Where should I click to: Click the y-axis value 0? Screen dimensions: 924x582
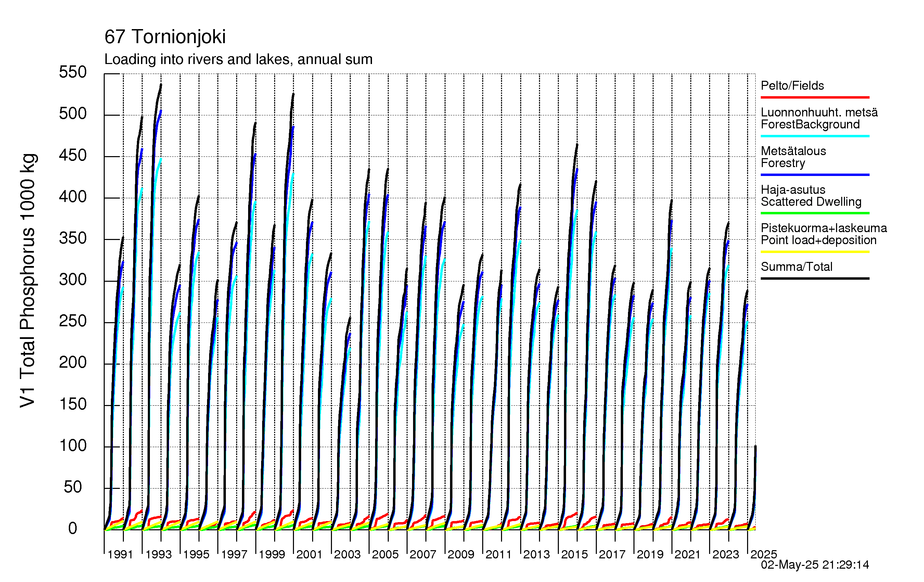tap(73, 528)
